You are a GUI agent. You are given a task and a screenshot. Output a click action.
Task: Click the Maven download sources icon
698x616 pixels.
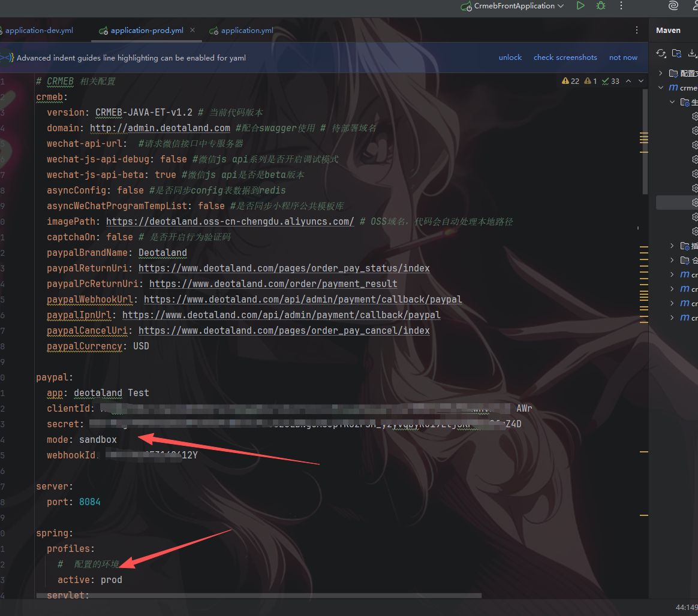coord(692,53)
